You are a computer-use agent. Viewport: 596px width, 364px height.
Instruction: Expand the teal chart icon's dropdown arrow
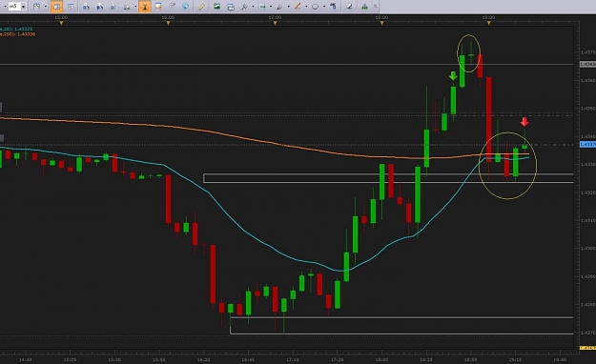[x=271, y=7]
